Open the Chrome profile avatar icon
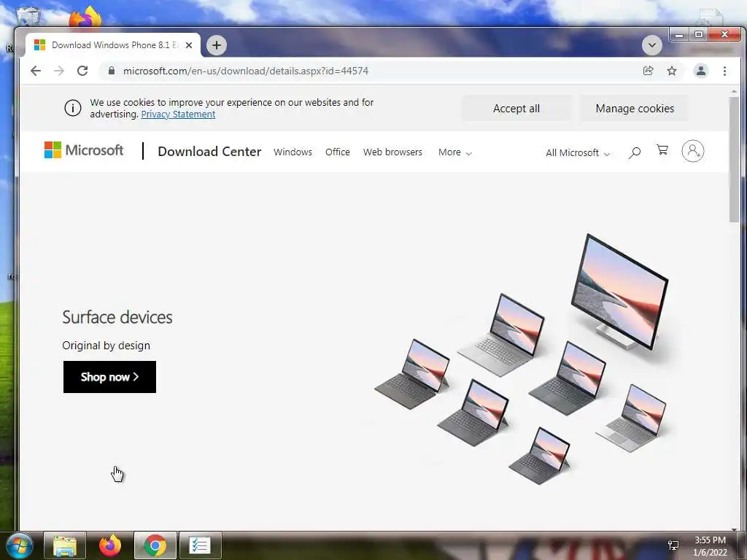This screenshot has width=747, height=560. (701, 71)
